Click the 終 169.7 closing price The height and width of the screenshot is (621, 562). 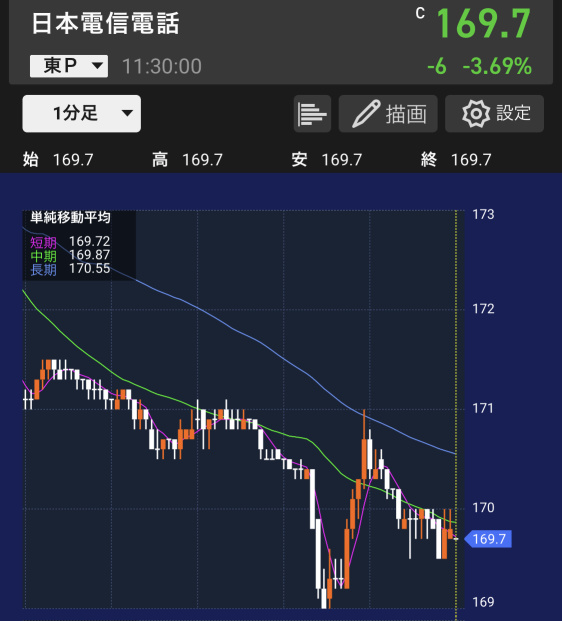pyautogui.click(x=456, y=160)
